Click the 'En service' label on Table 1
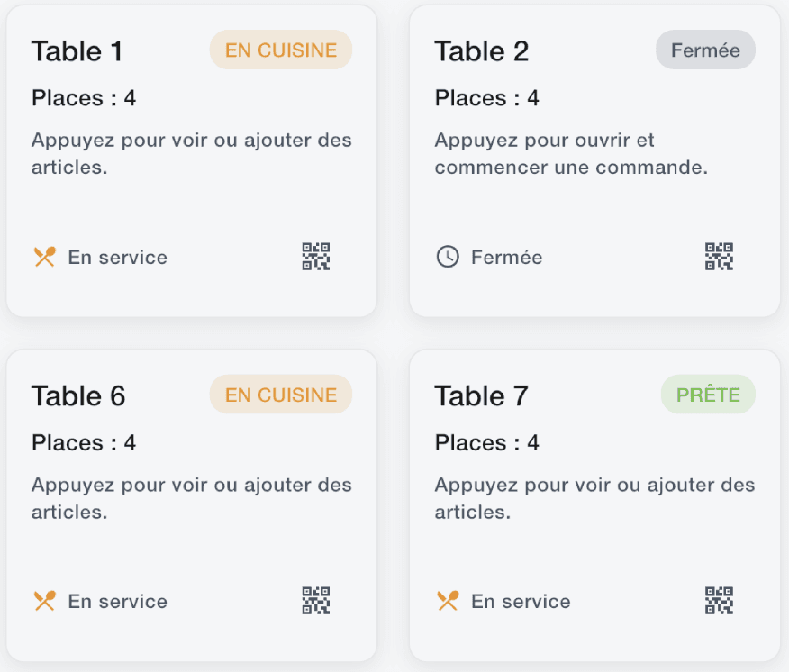789x672 pixels. point(117,258)
